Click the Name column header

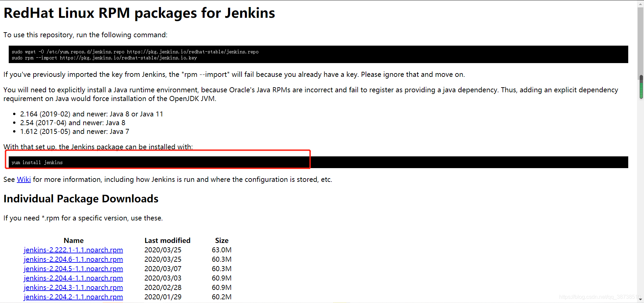click(x=73, y=241)
